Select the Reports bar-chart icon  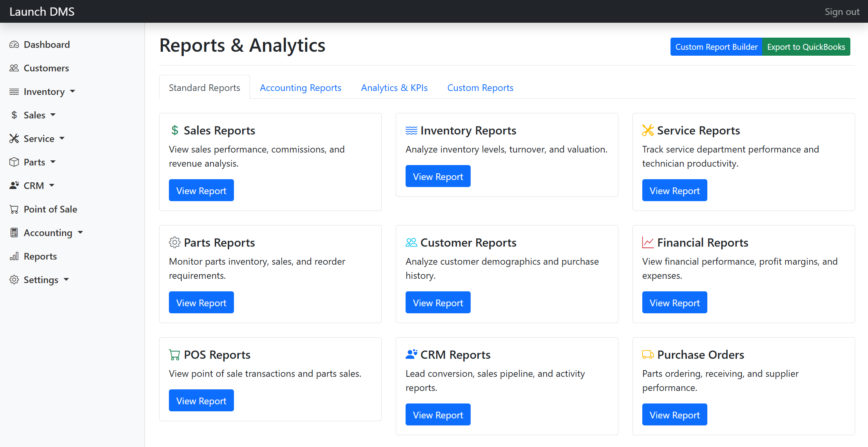[x=14, y=256]
